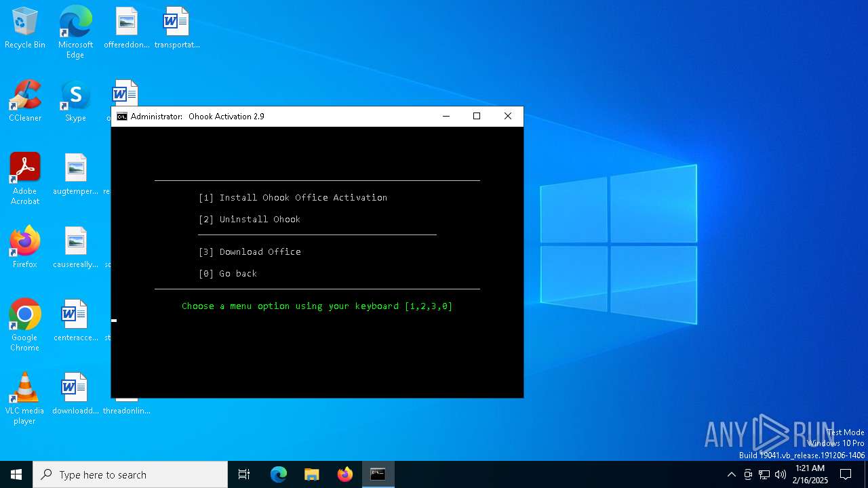
Task: Open the VLC media player desktop shortcut
Action: [25, 399]
